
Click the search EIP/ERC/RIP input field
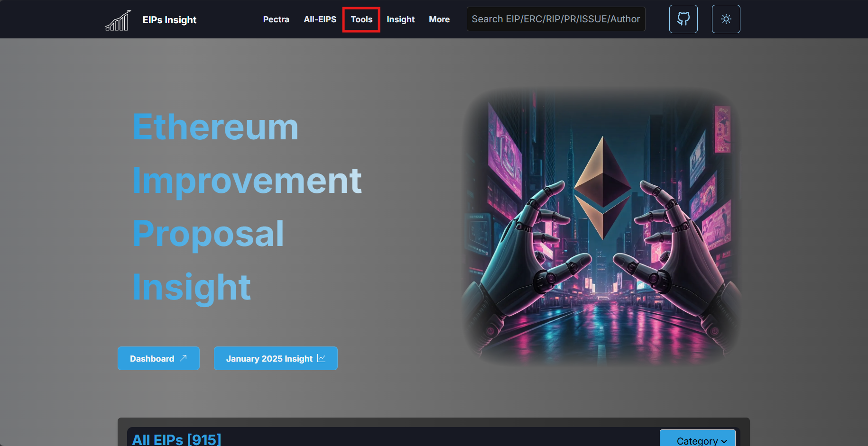coord(555,19)
